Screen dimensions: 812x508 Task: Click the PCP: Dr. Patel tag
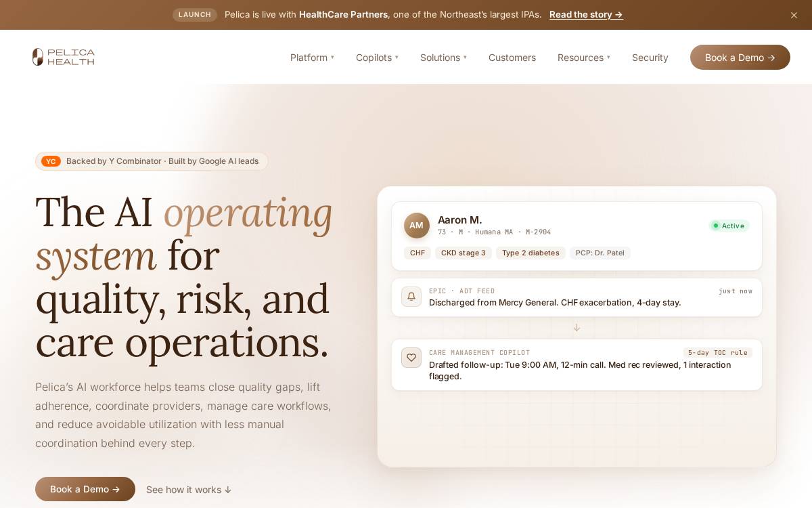click(600, 253)
